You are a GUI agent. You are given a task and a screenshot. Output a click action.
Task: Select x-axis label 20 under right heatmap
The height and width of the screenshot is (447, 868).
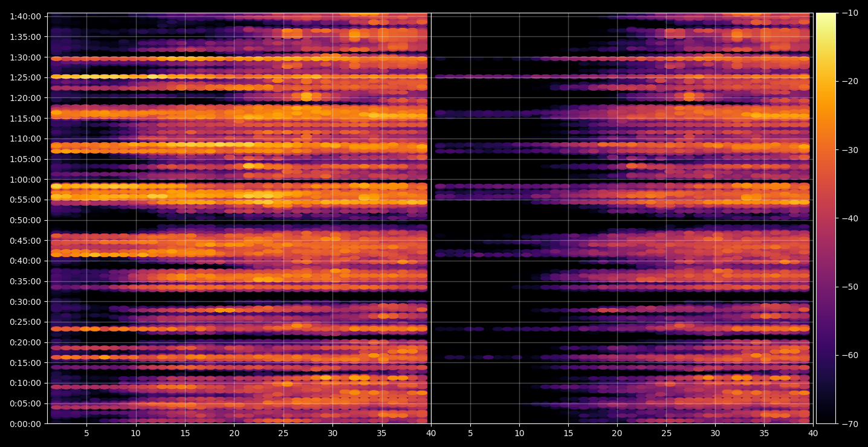617,434
